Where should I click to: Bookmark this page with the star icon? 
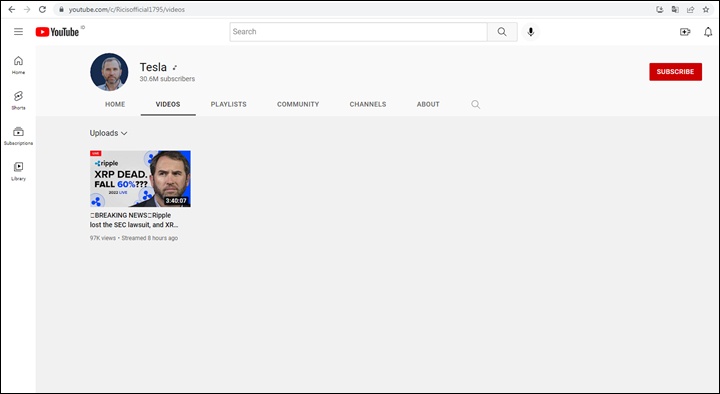[x=706, y=9]
